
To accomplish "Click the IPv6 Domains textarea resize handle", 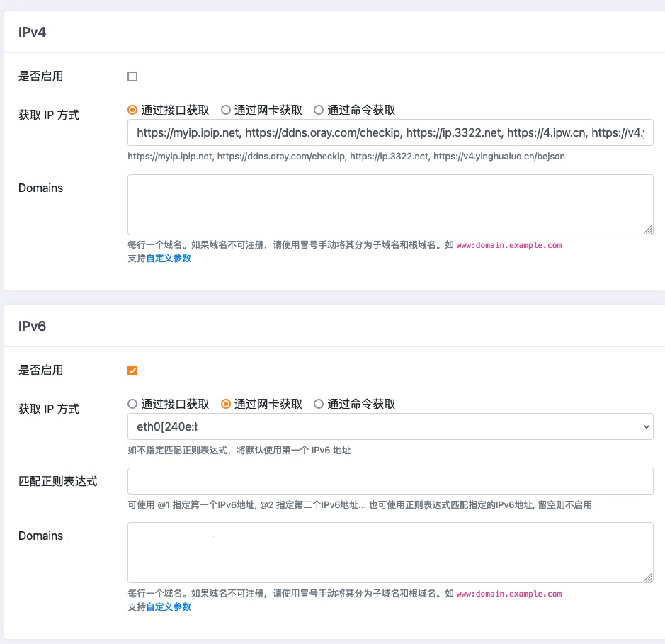I will pyautogui.click(x=648, y=577).
